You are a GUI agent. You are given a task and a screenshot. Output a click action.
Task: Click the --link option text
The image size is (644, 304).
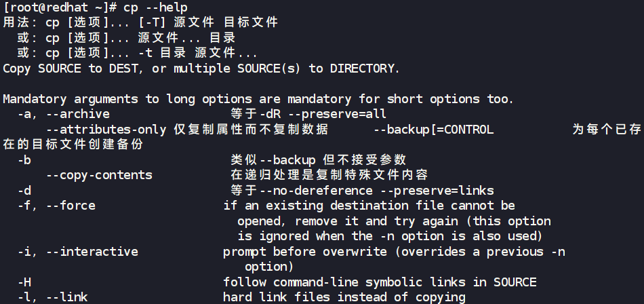pyautogui.click(x=66, y=297)
